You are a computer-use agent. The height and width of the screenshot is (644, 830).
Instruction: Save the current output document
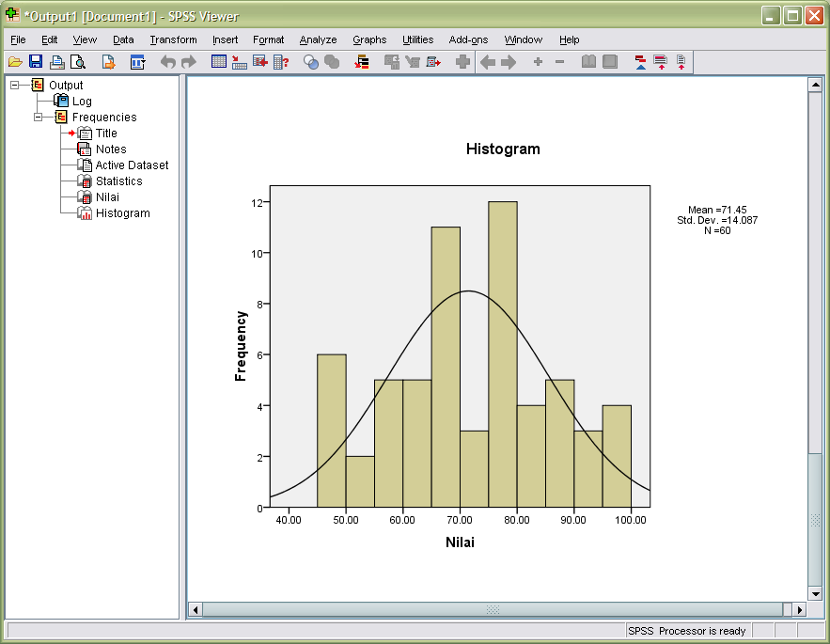35,62
